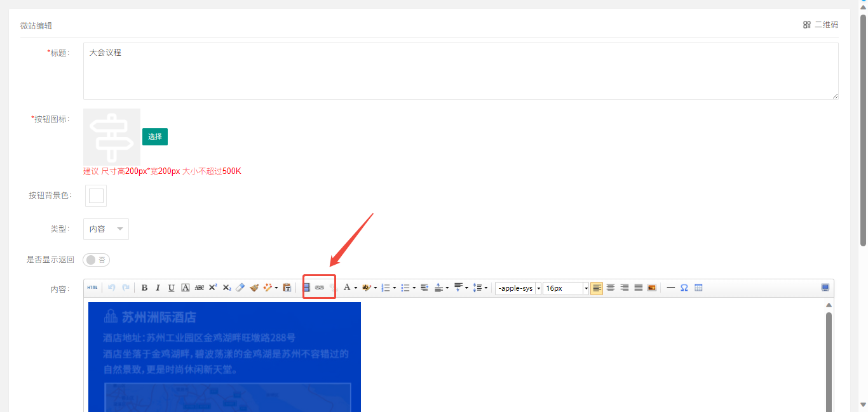Open the insert image tool
The width and height of the screenshot is (868, 412).
click(x=652, y=288)
